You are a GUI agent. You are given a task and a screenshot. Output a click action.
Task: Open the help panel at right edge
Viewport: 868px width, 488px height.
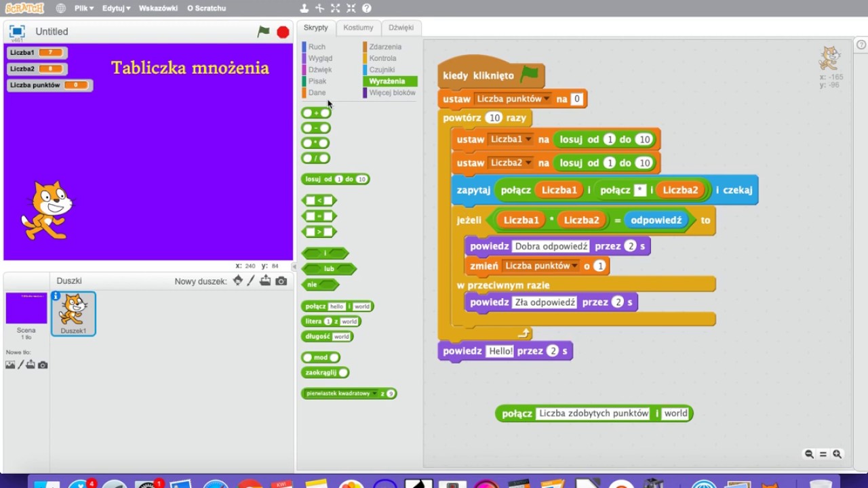[861, 45]
